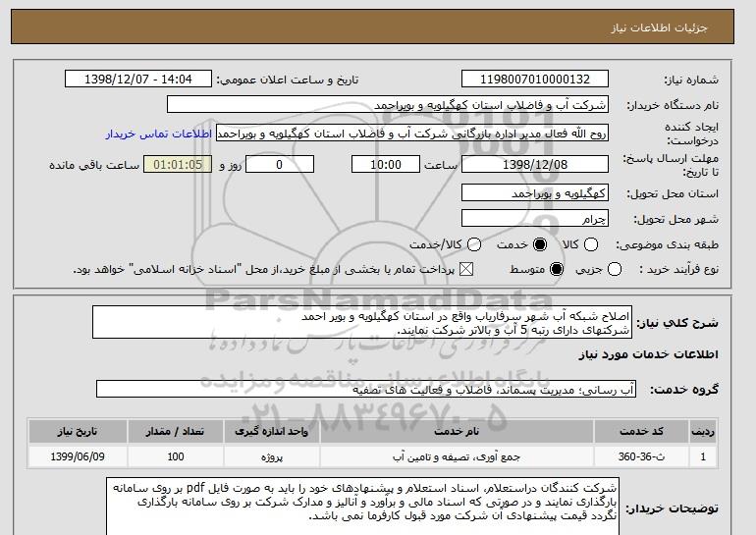The height and width of the screenshot is (535, 756).
Task: Click the deadline hour field 10:00
Action: [386, 164]
